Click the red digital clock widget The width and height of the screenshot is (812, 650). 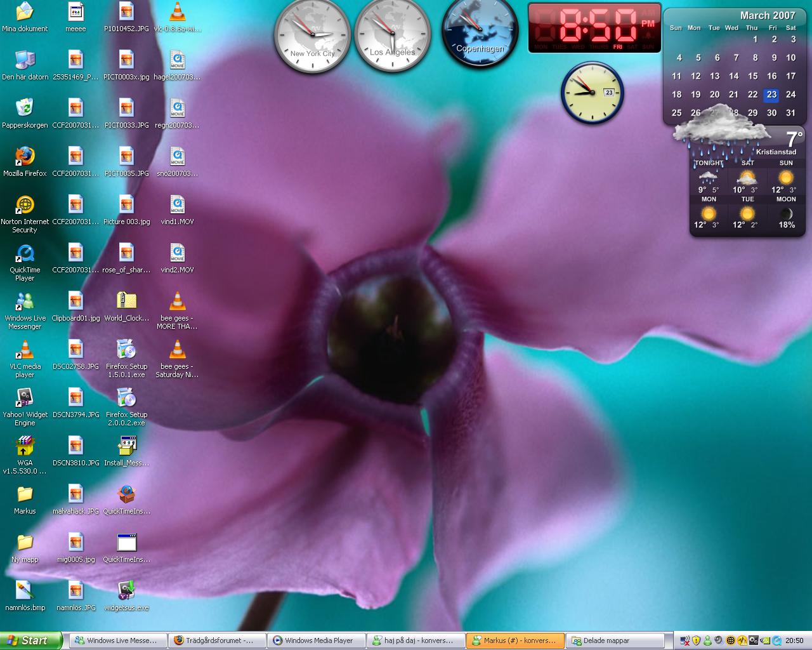coord(594,28)
